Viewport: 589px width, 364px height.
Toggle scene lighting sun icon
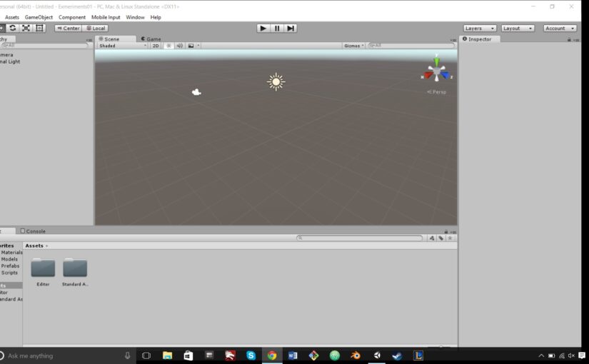pyautogui.click(x=168, y=46)
